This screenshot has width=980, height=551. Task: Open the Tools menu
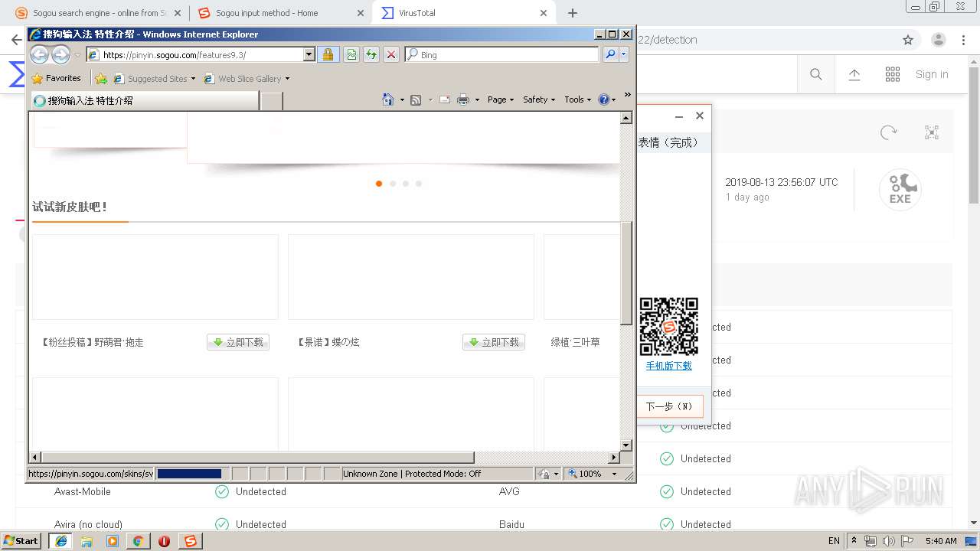578,99
